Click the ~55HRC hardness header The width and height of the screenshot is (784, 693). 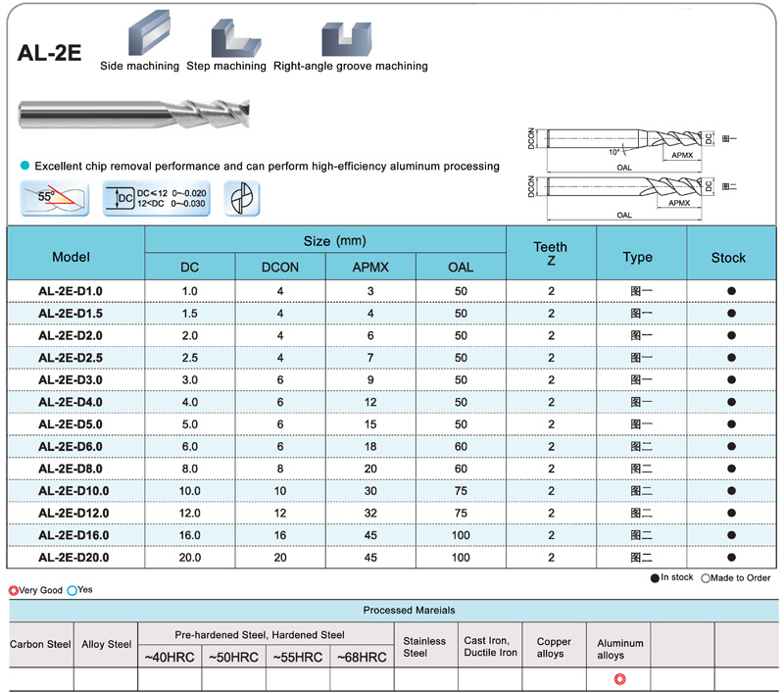[x=298, y=657]
